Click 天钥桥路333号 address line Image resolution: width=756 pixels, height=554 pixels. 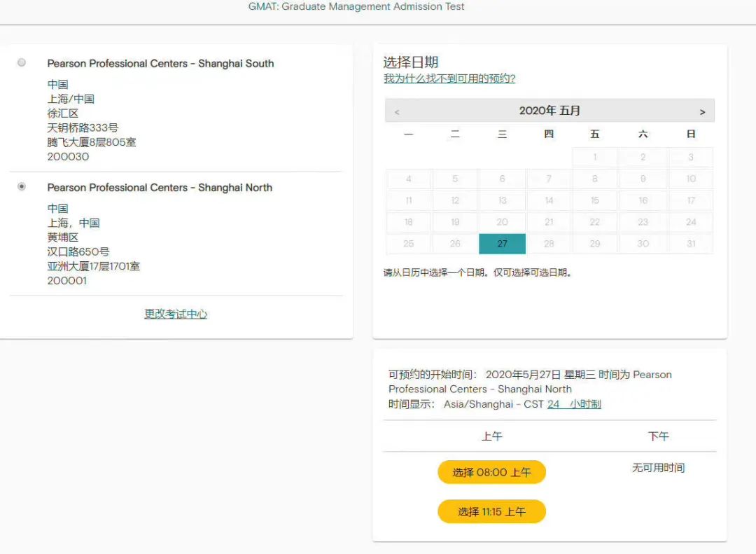coord(83,128)
